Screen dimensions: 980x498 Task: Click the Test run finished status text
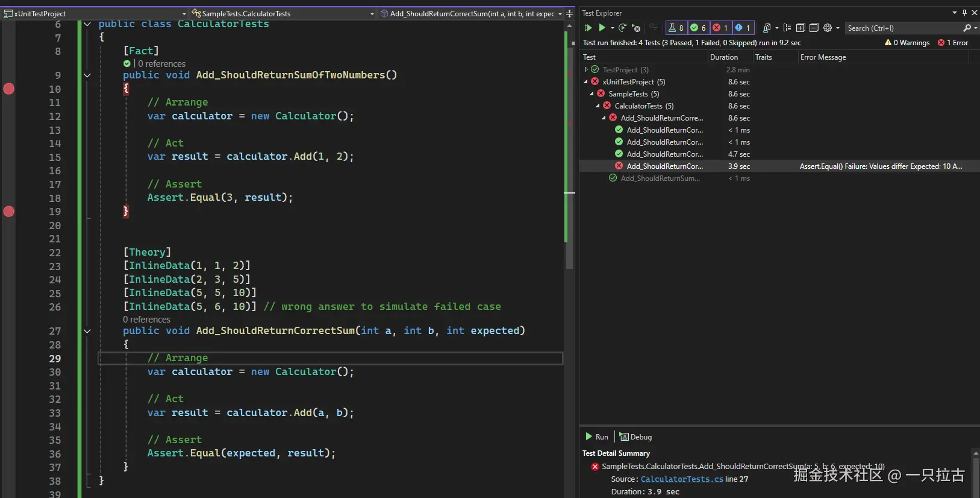coord(691,43)
